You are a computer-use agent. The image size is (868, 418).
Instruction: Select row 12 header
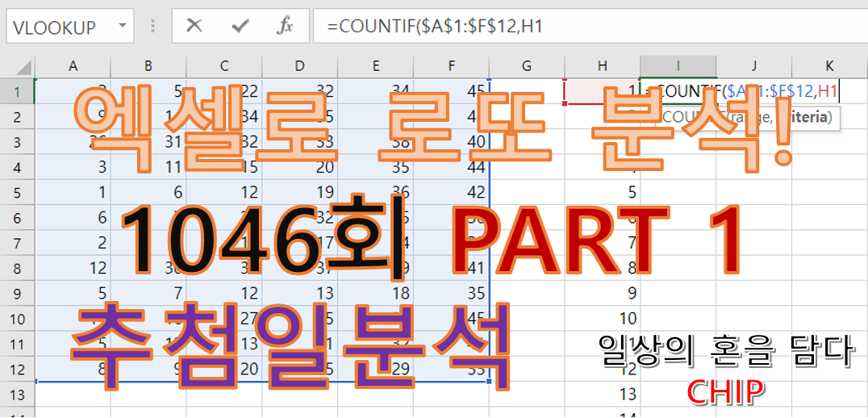coord(17,369)
